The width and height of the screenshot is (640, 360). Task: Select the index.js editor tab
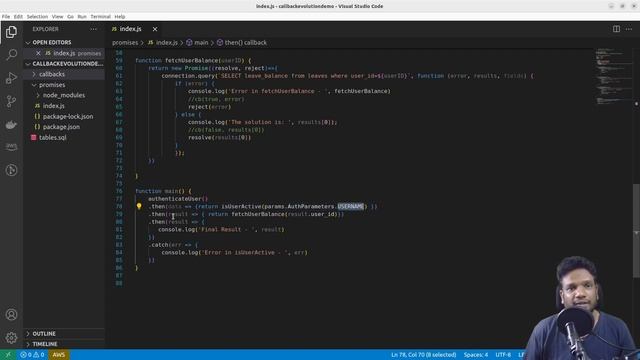(x=131, y=29)
